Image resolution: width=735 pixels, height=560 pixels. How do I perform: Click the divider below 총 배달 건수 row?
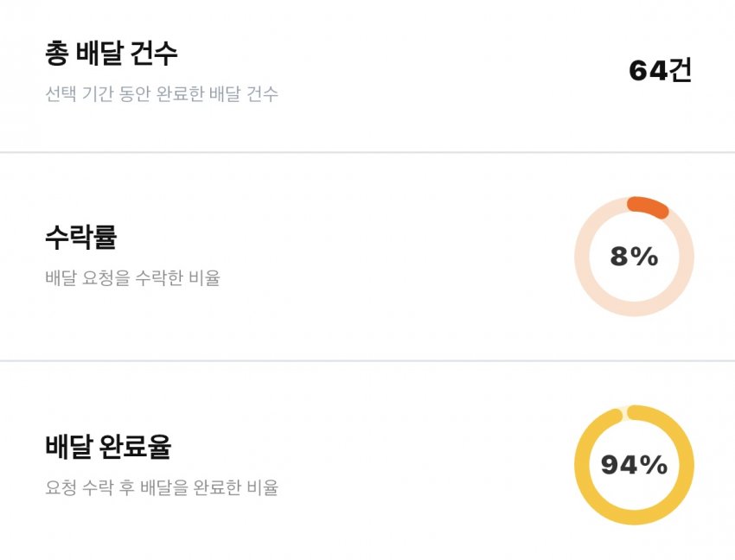[367, 152]
